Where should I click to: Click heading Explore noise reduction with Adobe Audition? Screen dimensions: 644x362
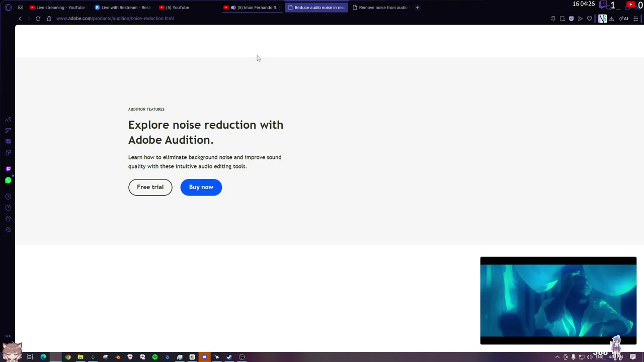[206, 132]
